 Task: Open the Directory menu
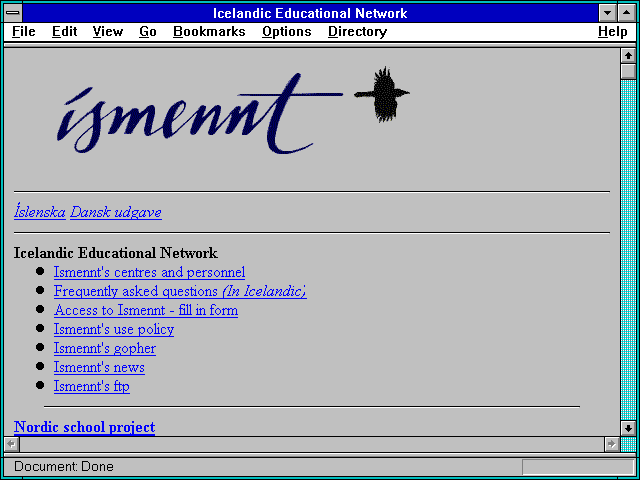(357, 32)
